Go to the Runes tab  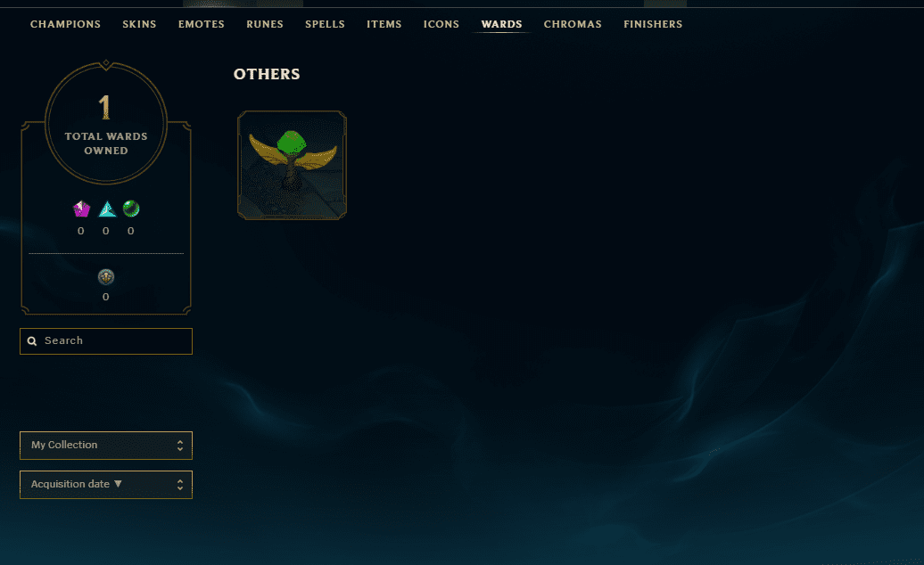tap(265, 24)
